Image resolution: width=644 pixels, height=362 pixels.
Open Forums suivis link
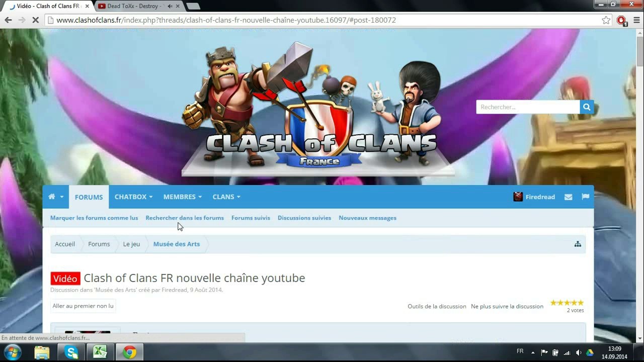[x=251, y=218]
